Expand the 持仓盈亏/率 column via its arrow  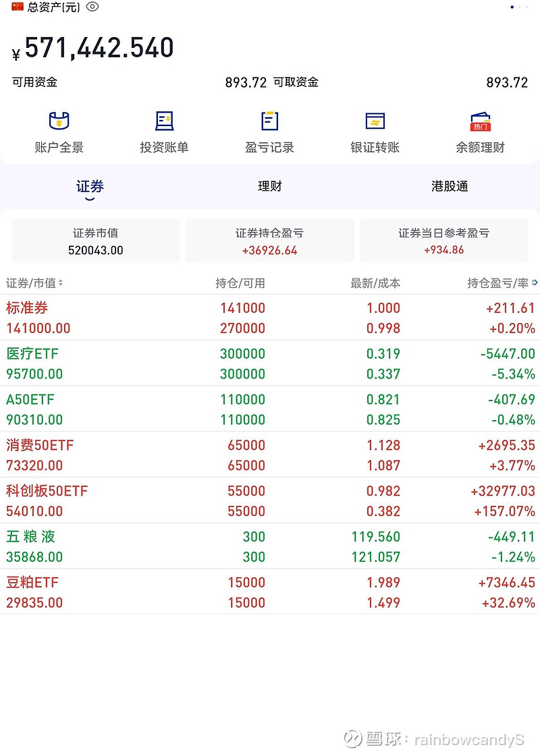click(533, 283)
